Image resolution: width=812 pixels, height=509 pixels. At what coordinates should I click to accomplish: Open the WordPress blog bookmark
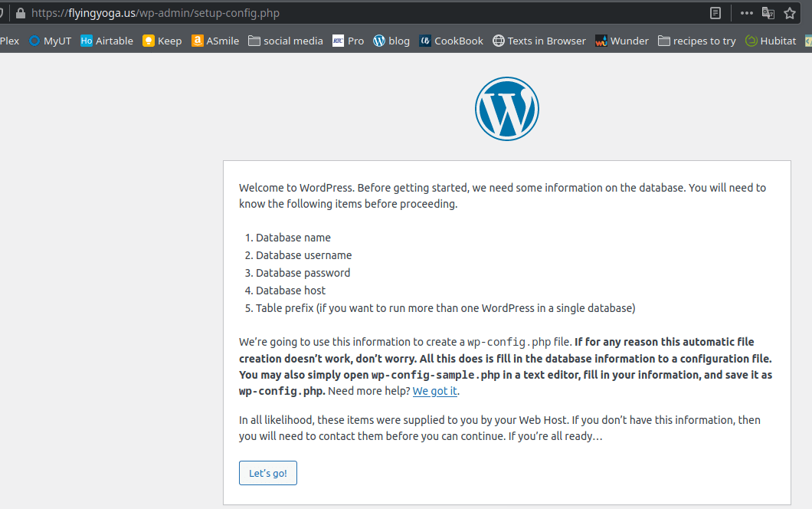[x=391, y=41]
